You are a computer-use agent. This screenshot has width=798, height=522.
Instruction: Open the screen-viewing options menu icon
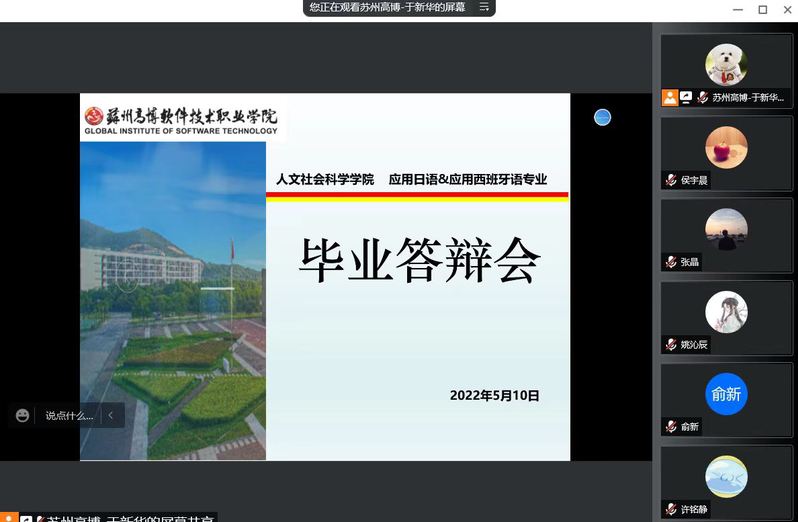pyautogui.click(x=484, y=7)
